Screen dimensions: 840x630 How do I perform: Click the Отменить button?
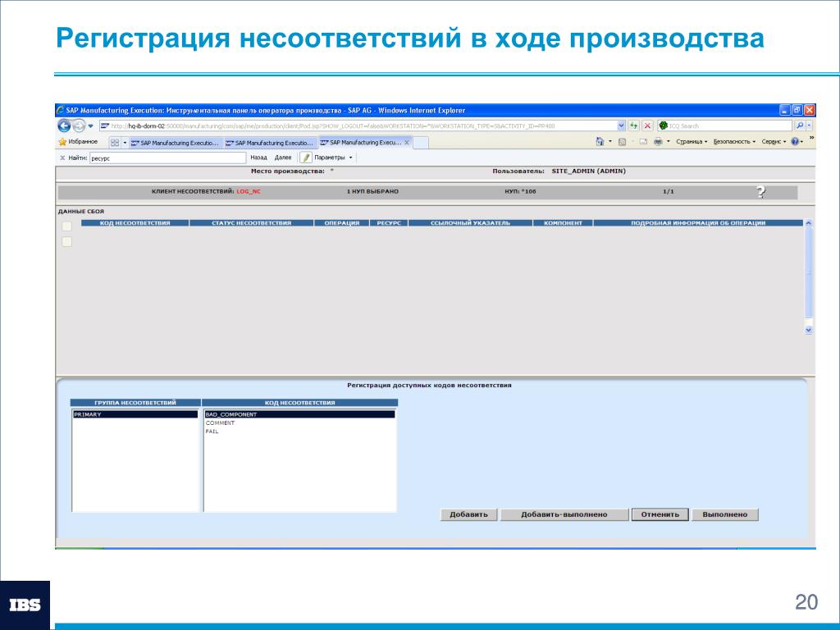[x=660, y=514]
